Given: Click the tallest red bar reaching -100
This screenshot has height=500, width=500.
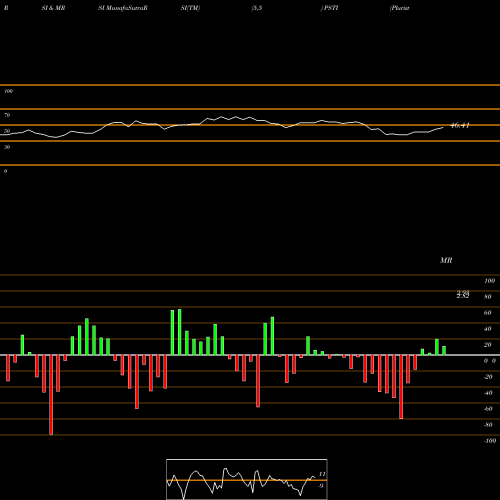Looking at the screenshot, I should coord(51,395).
